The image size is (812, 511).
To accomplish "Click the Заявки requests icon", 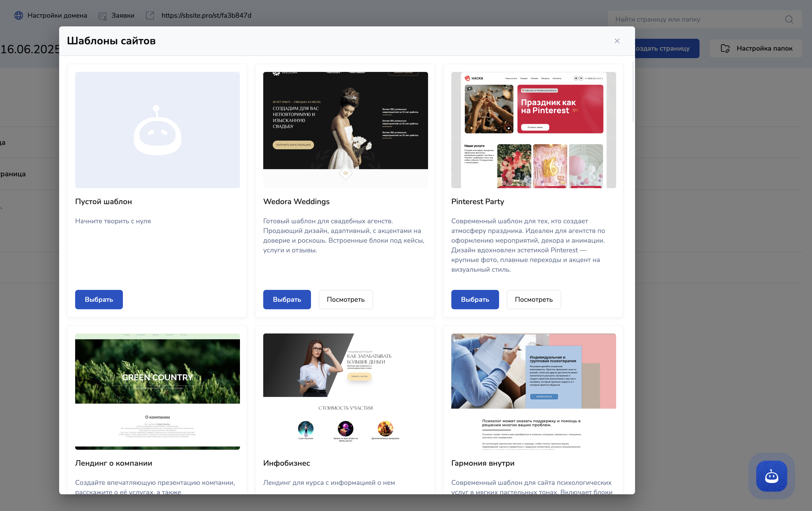I will tap(103, 16).
